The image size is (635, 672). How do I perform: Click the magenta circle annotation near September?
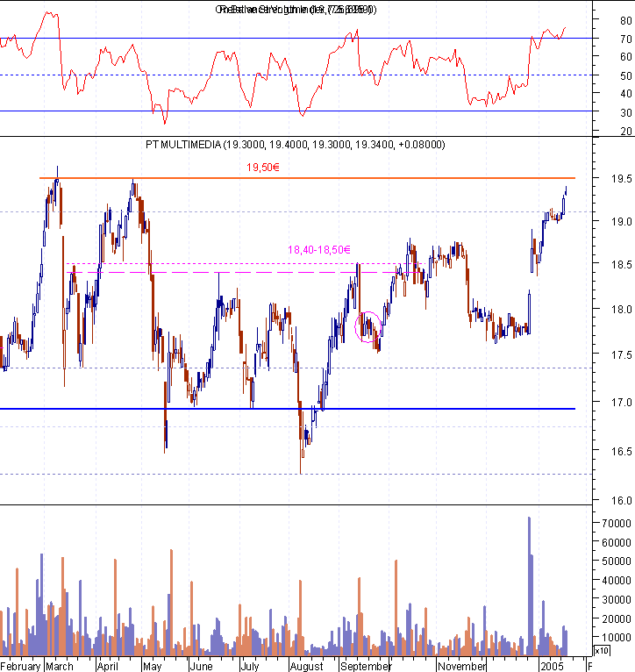(368, 327)
